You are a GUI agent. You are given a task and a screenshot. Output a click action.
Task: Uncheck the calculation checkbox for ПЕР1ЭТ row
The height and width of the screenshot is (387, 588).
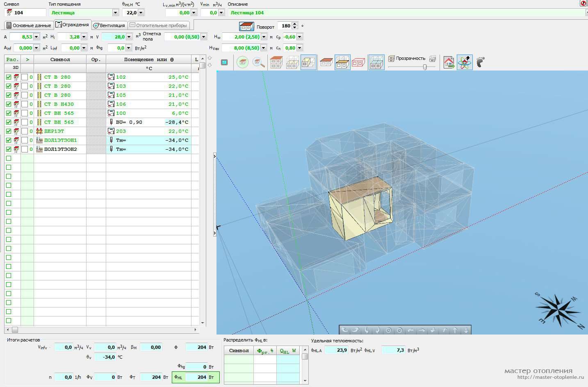[9, 131]
